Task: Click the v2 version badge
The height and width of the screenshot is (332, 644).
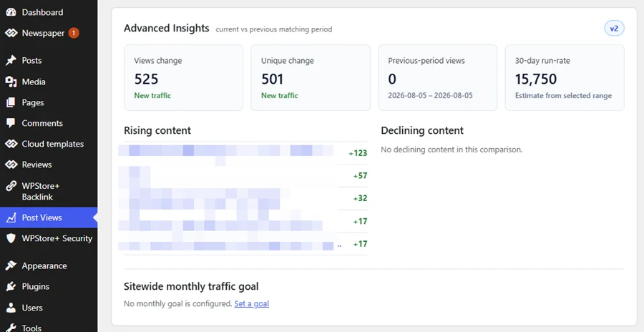Action: [614, 29]
